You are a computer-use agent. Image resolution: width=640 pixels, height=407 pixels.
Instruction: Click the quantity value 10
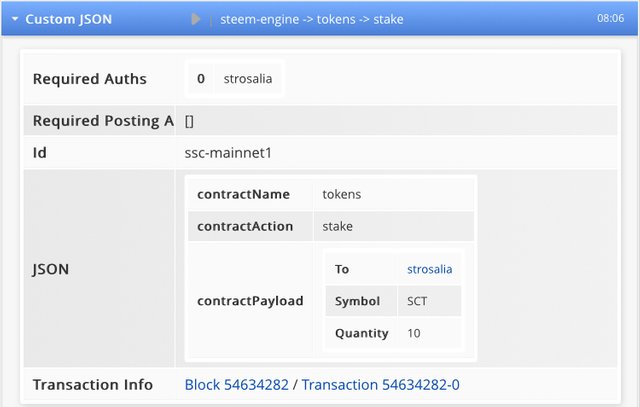(x=413, y=333)
